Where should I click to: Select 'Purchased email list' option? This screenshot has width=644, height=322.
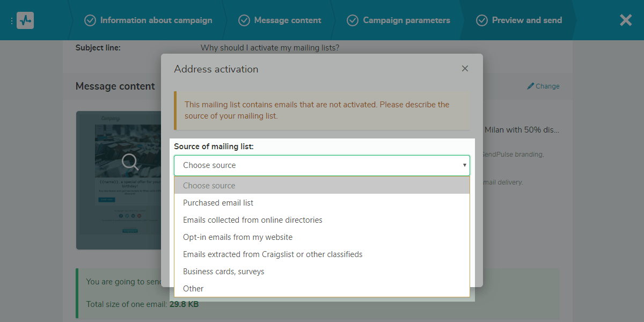tap(218, 203)
